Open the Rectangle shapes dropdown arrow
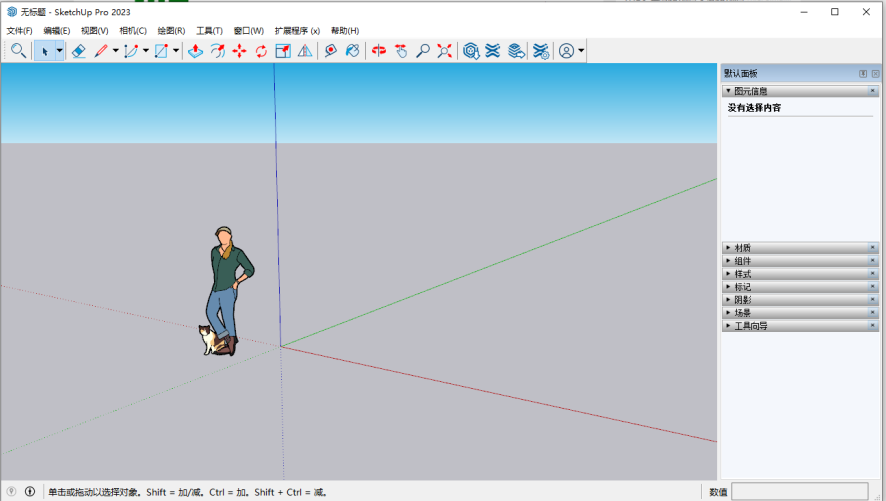This screenshot has height=501, width=886. click(176, 51)
